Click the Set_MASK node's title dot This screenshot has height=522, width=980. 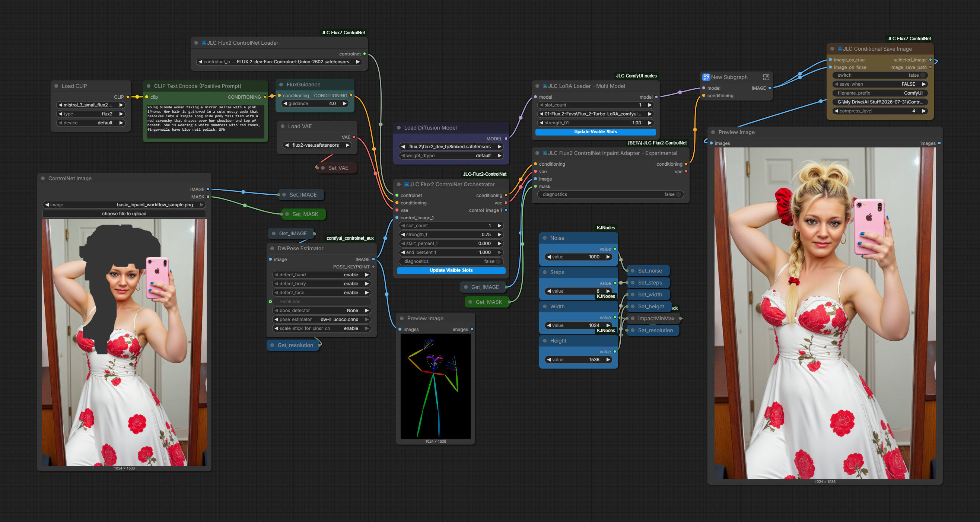coord(287,214)
